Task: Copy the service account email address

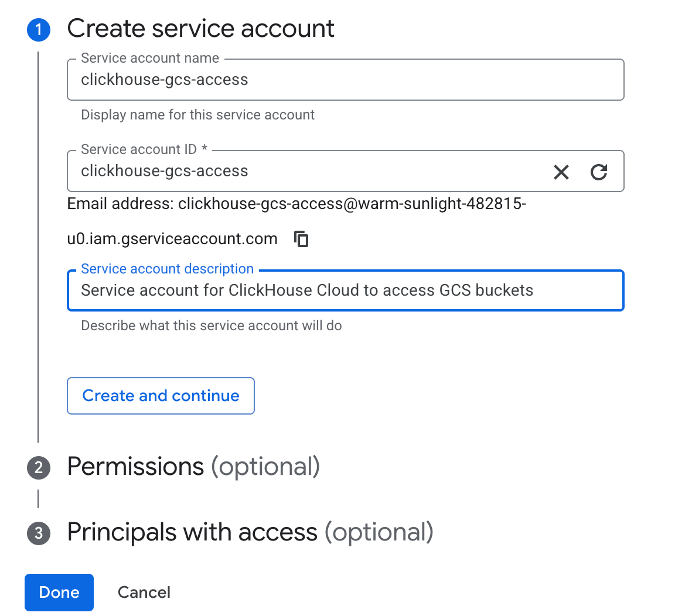Action: 301,239
